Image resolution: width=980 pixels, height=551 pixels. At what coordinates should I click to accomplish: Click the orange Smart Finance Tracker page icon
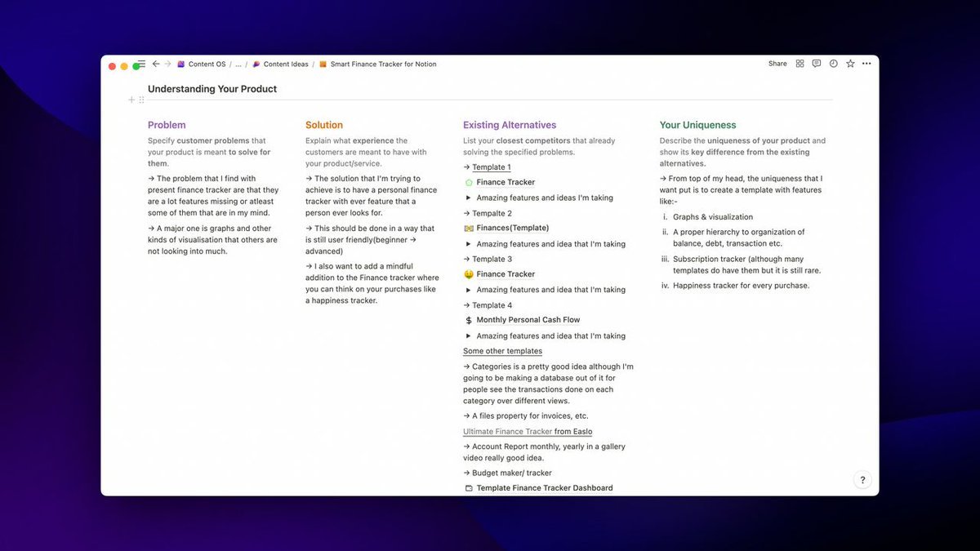pyautogui.click(x=323, y=64)
